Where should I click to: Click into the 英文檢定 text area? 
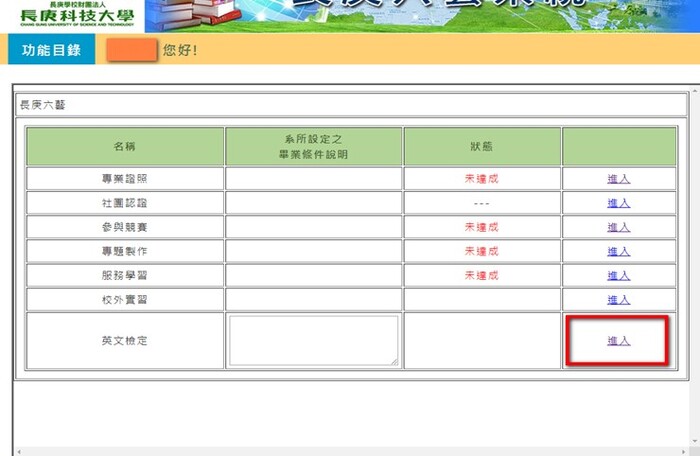[313, 340]
